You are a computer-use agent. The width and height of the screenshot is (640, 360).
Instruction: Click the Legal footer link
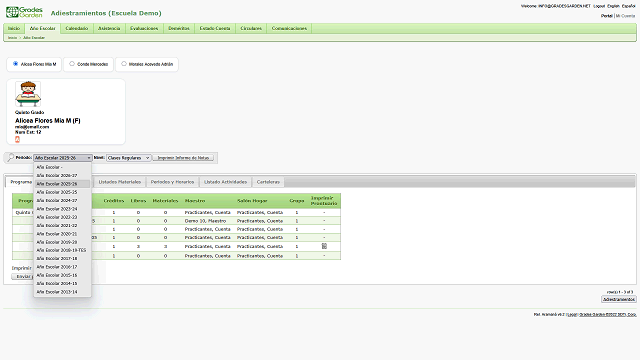pyautogui.click(x=572, y=314)
